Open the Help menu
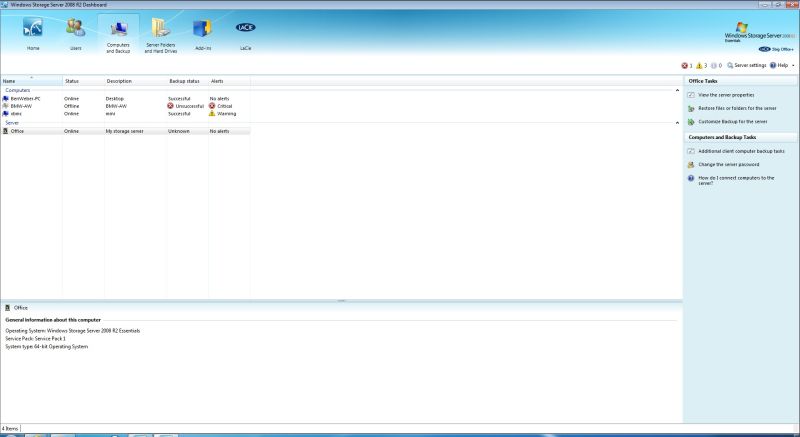Screen dimensions: 800x437 click(x=780, y=66)
